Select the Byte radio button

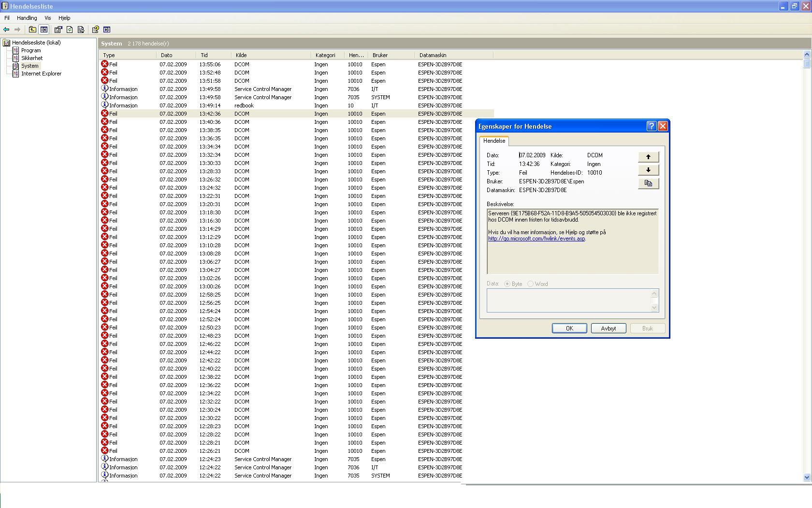[x=507, y=284]
